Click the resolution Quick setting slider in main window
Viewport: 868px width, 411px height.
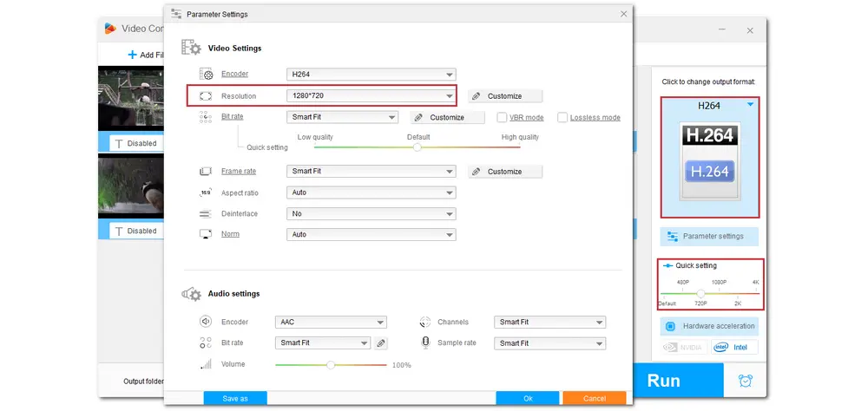coord(700,294)
